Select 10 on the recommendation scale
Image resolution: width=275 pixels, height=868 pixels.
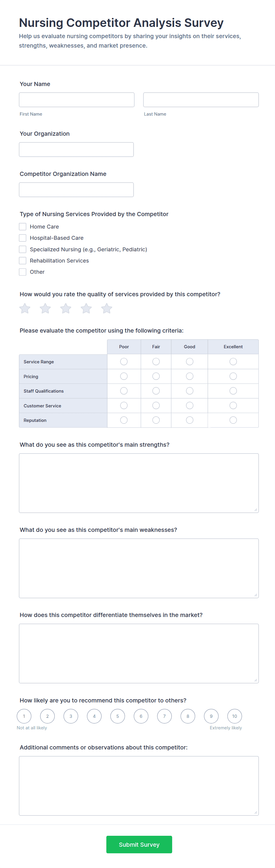(234, 716)
